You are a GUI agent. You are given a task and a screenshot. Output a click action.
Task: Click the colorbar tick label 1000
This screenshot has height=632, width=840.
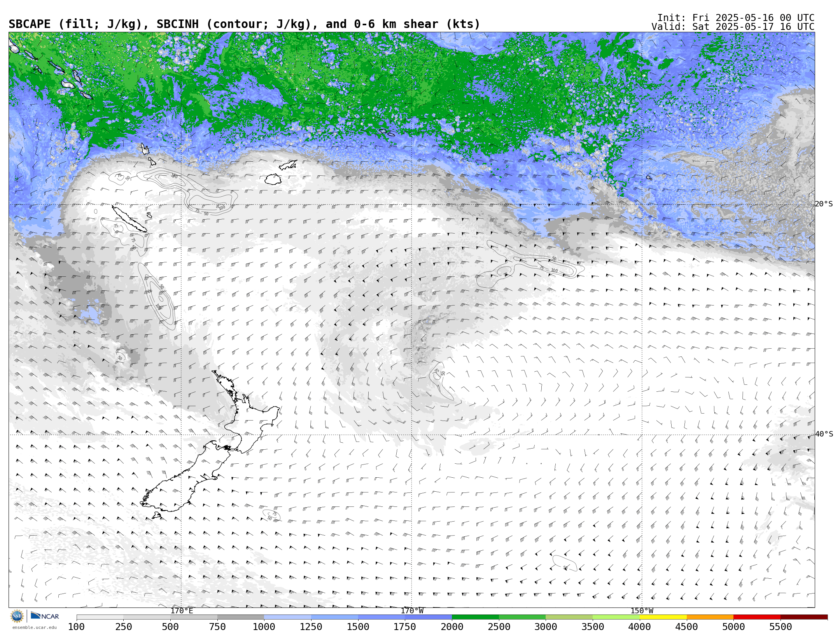click(x=264, y=627)
